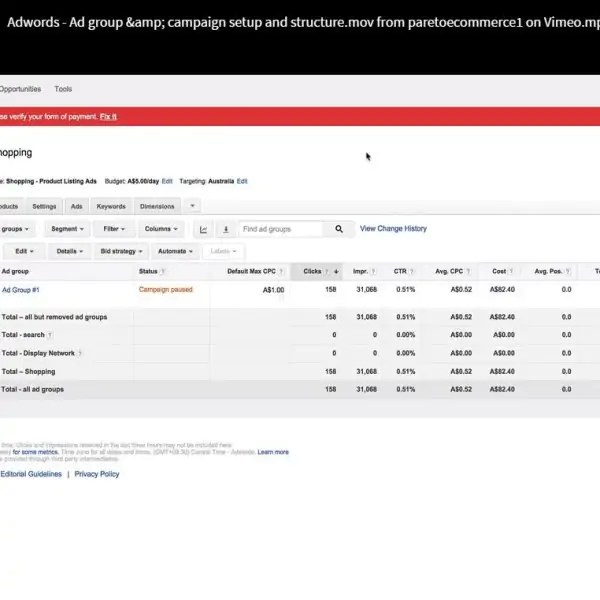The width and height of the screenshot is (600, 600).
Task: Click help icon next to Default Max CPC
Action: (x=281, y=271)
